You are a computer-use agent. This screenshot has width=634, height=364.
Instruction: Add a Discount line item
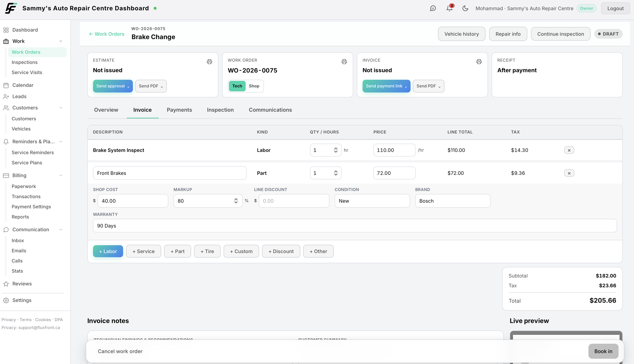coord(281,251)
